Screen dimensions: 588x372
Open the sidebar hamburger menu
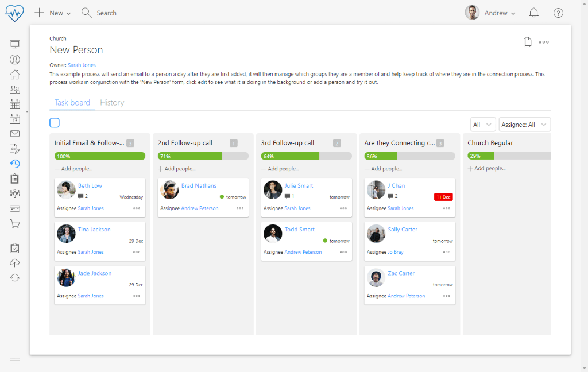coord(15,360)
